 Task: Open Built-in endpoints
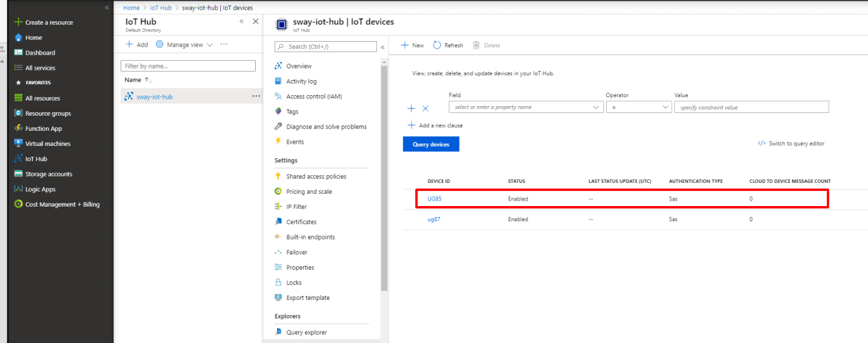(311, 237)
